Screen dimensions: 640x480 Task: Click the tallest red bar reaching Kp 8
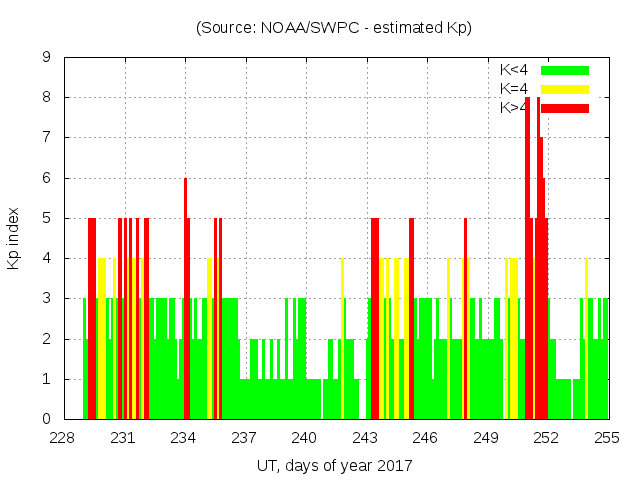528,250
